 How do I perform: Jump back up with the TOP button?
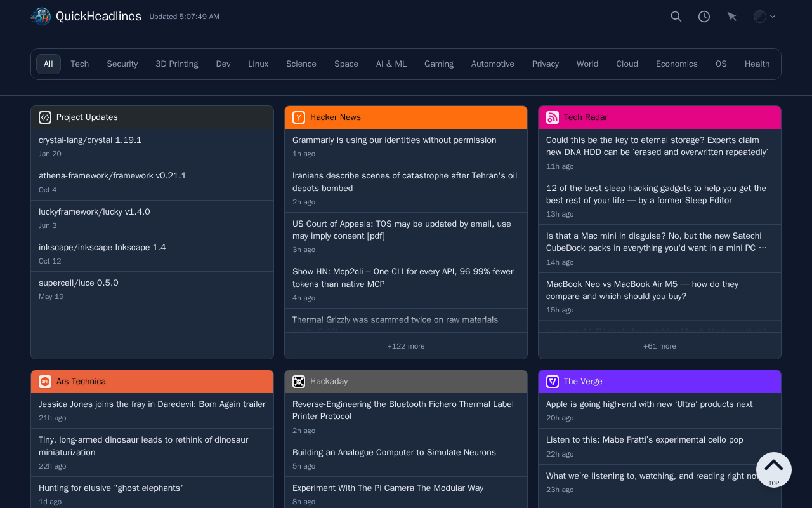[x=774, y=470]
